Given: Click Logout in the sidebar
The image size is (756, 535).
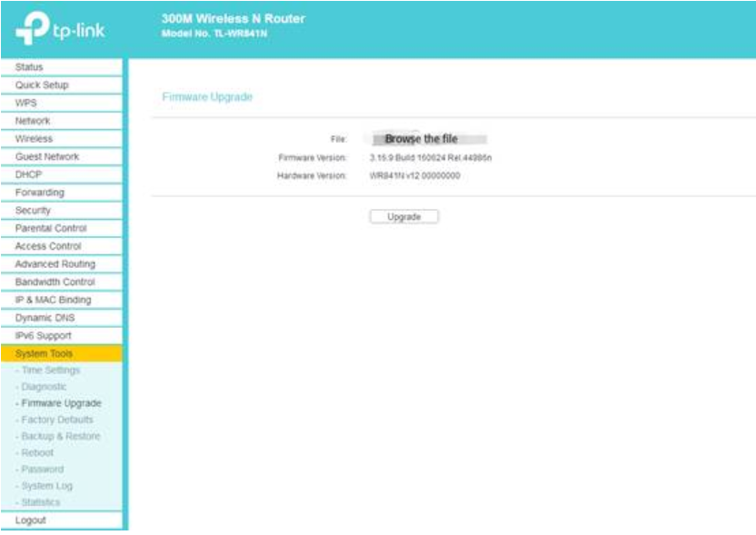Looking at the screenshot, I should click(x=61, y=520).
